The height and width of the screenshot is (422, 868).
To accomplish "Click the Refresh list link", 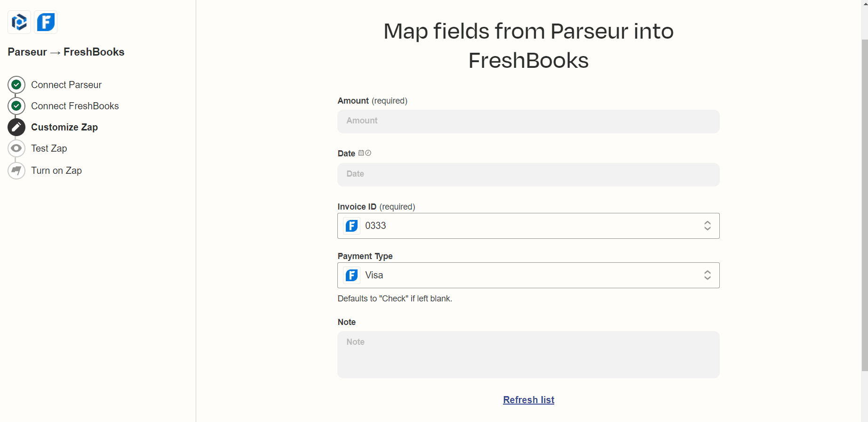I will tap(528, 399).
